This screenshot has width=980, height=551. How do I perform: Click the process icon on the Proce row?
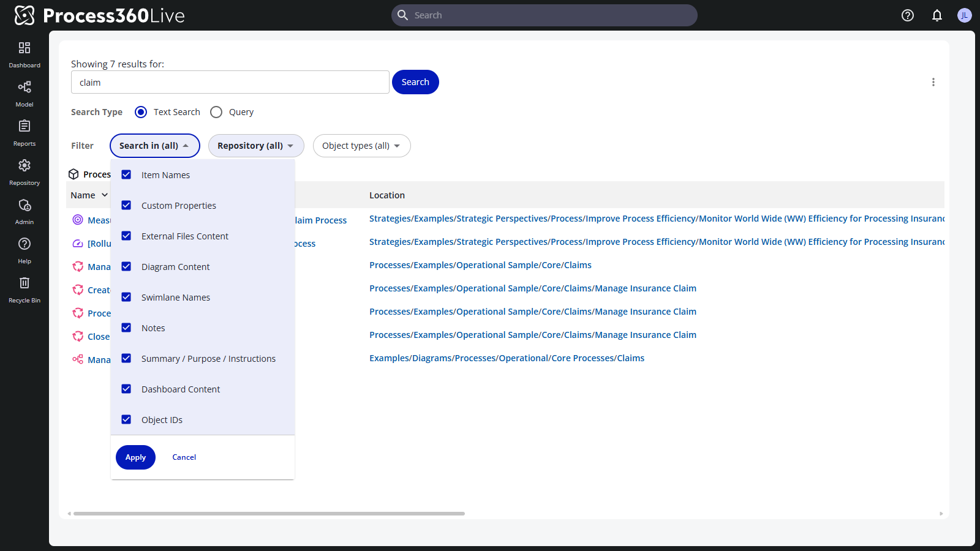click(x=78, y=313)
